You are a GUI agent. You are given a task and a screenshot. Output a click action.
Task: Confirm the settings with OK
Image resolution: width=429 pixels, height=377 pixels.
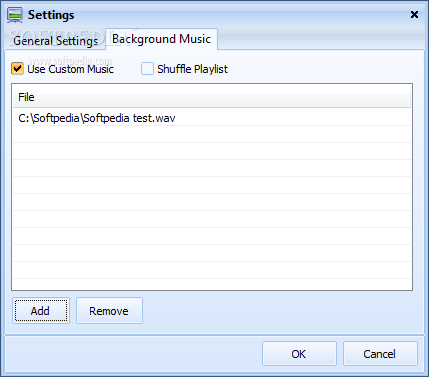(299, 354)
